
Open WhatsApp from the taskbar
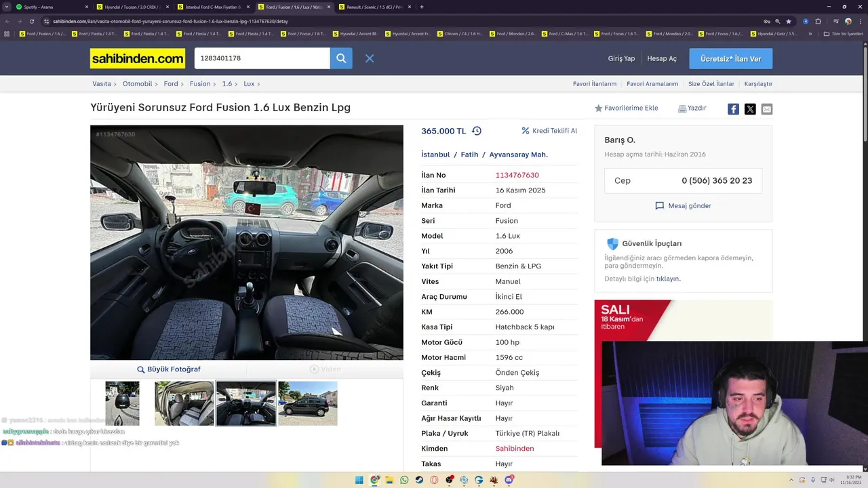click(x=405, y=480)
